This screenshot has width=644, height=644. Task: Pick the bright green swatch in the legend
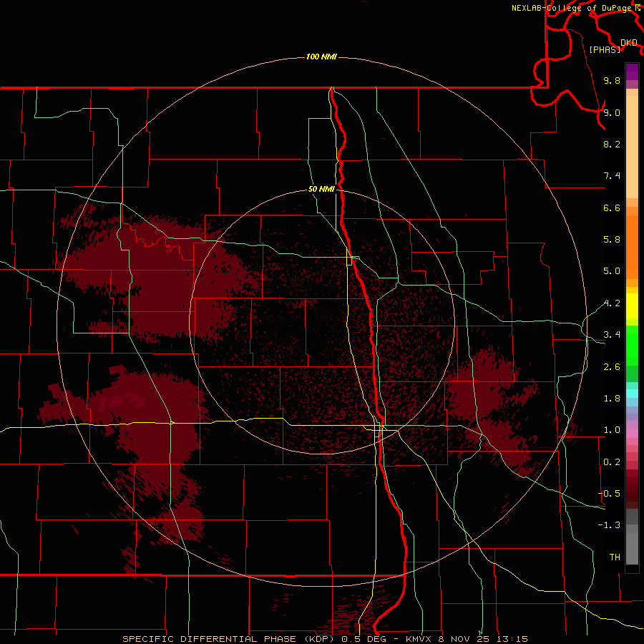[x=632, y=345]
